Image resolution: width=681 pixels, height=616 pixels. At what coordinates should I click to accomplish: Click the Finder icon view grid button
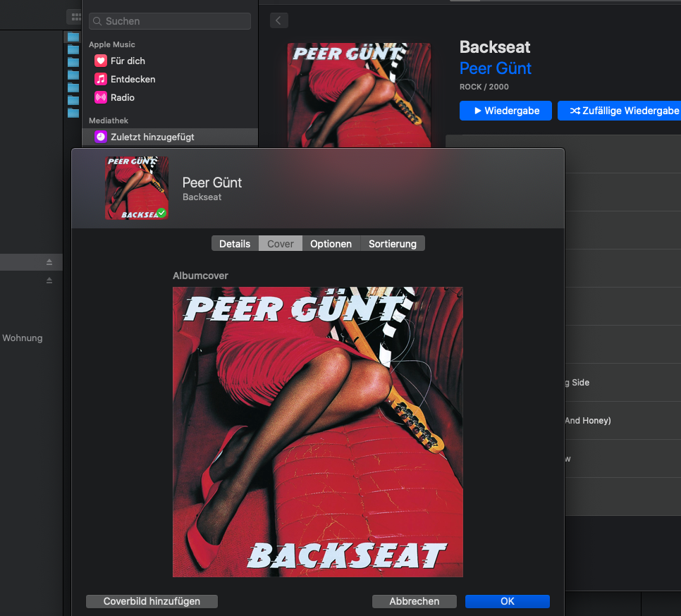[75, 17]
